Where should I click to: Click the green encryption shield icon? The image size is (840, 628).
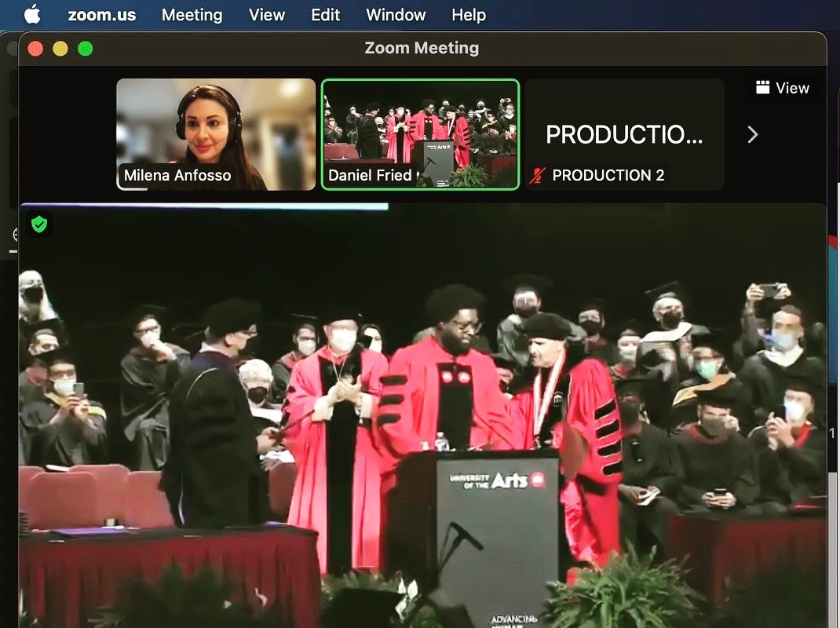[39, 225]
